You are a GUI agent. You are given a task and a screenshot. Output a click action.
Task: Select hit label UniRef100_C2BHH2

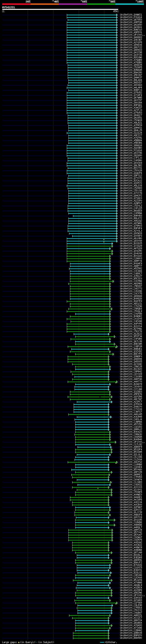pyautogui.click(x=131, y=631)
